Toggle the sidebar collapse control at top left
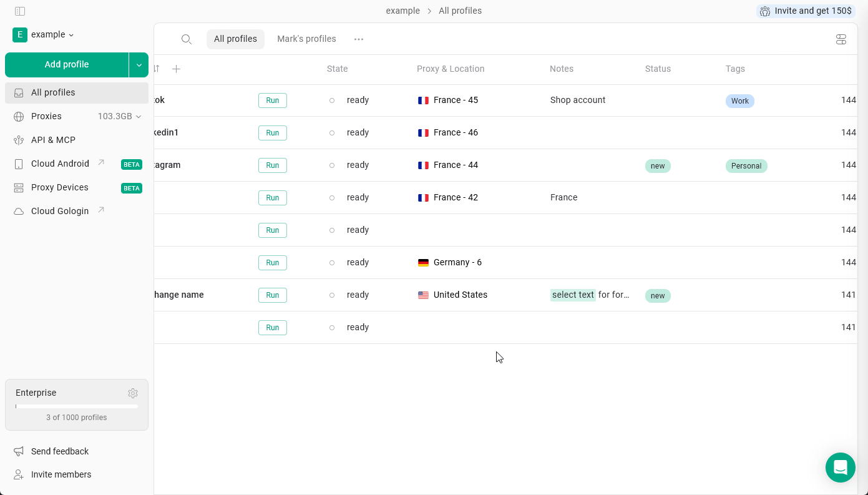 [20, 11]
